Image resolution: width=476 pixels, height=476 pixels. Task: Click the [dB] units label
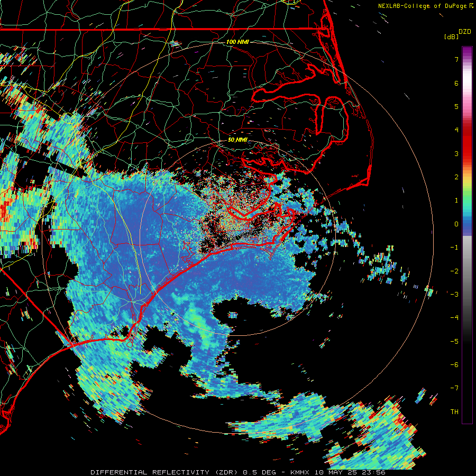(452, 36)
